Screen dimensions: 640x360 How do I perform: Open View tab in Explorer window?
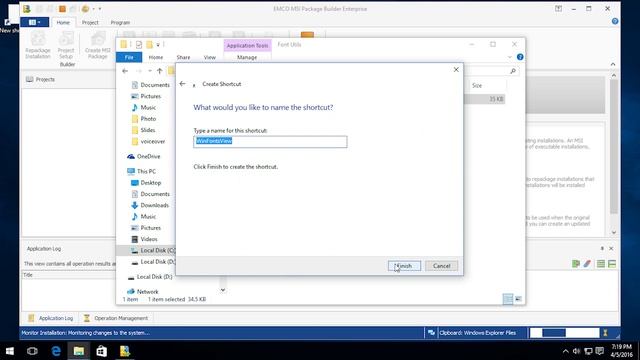point(209,57)
